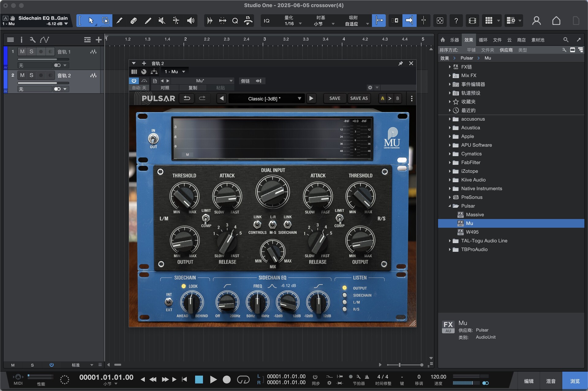Select the Arrow tool in the toolbar

click(x=91, y=20)
